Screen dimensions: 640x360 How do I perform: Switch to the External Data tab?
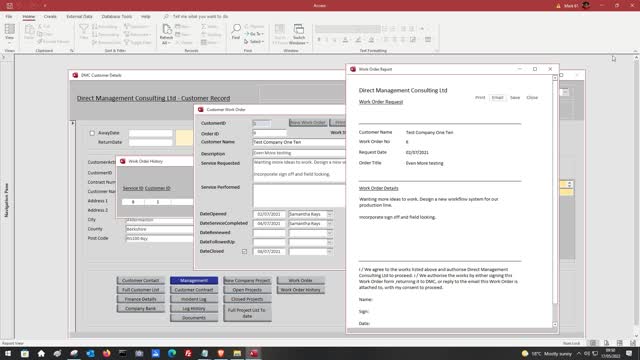(79, 16)
